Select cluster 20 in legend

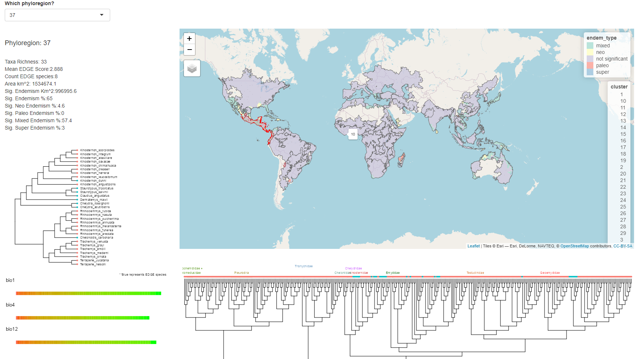(x=623, y=174)
